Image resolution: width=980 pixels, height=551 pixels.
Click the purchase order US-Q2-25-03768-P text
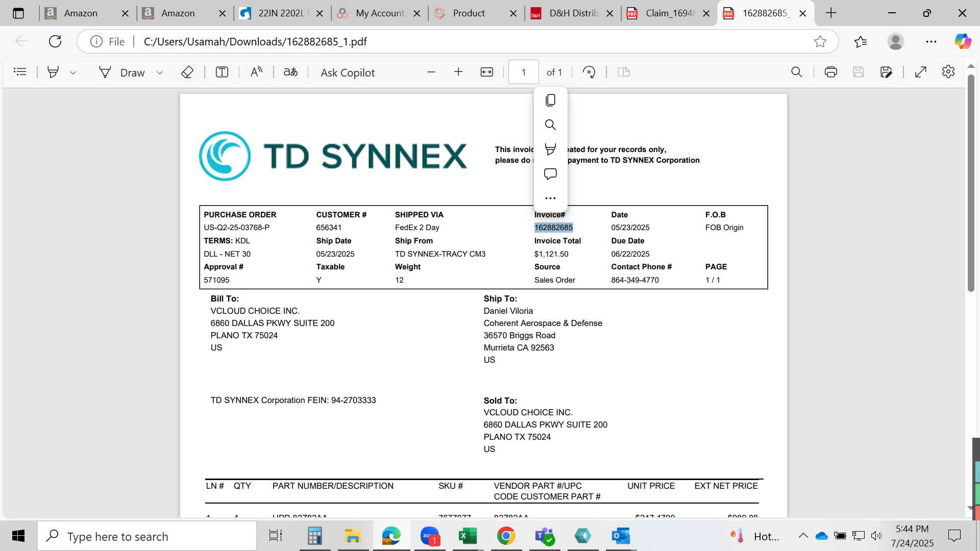[x=237, y=228]
